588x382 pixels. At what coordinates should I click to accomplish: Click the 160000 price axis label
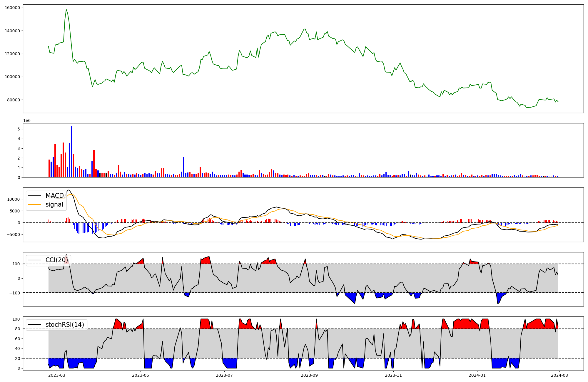[12, 8]
